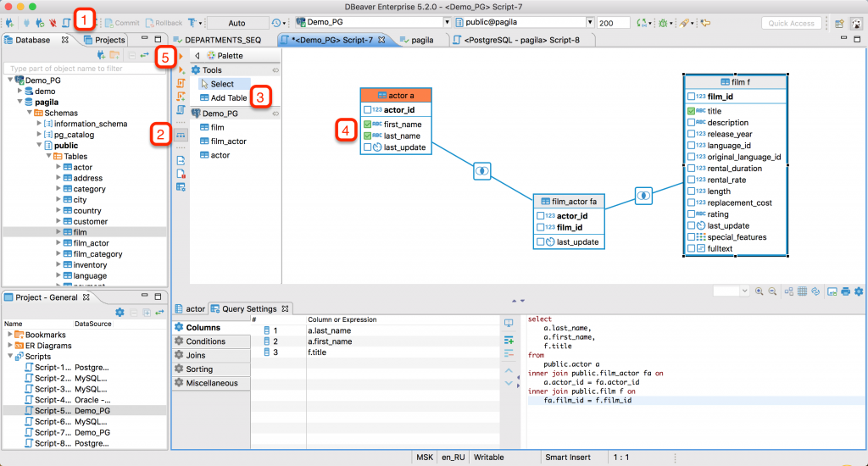868x466 pixels.
Task: Click the table settings icon in side toolbar
Action: point(181,187)
